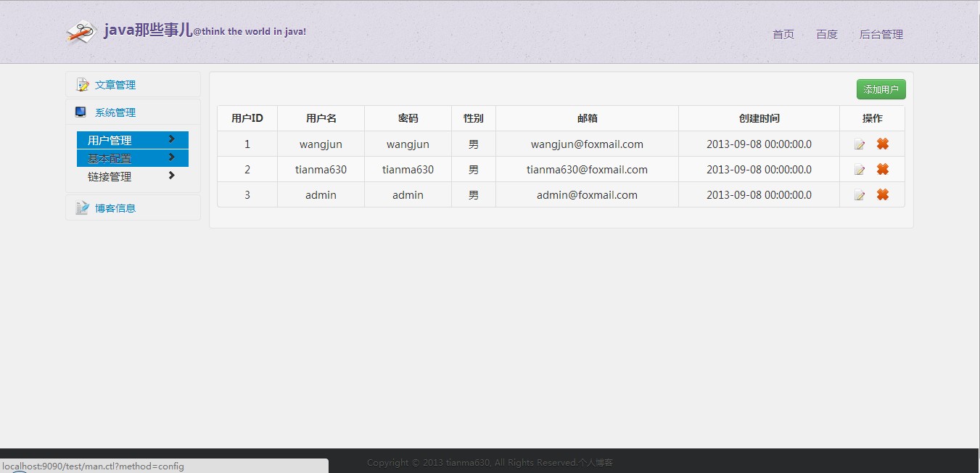The height and width of the screenshot is (473, 980).
Task: Click the chevron next to 基本配置
Action: pyautogui.click(x=171, y=157)
